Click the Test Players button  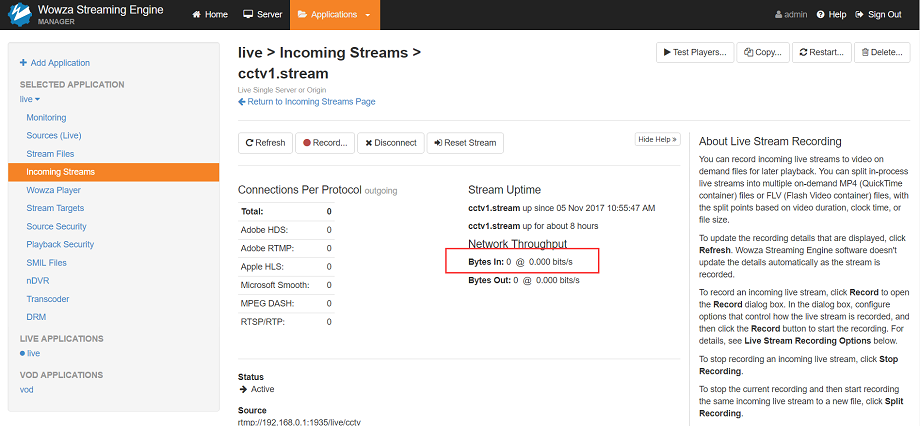[694, 52]
